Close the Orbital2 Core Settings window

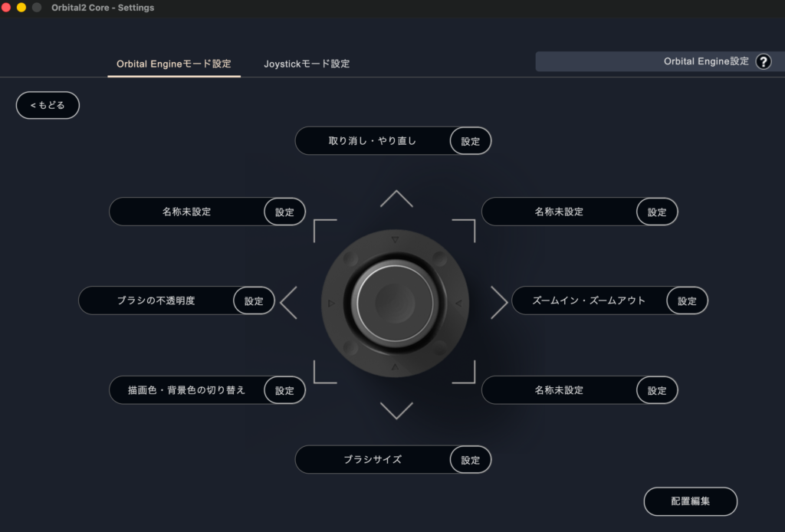pyautogui.click(x=6, y=8)
